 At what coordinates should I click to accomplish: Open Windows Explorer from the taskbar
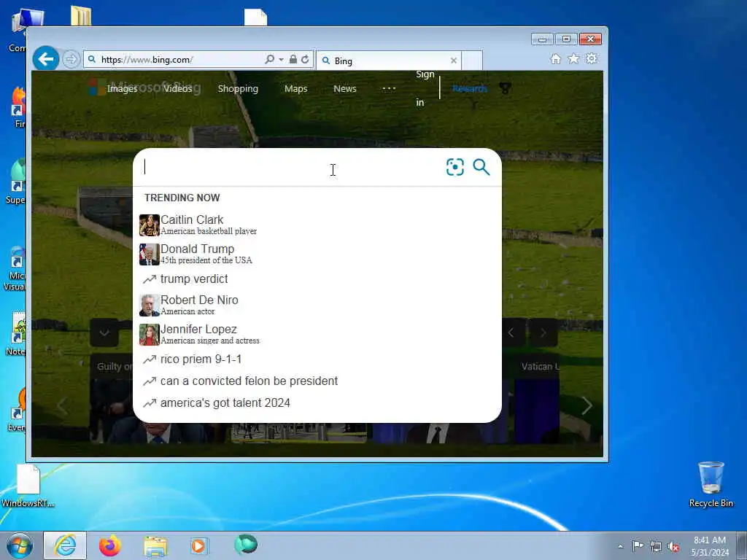click(x=155, y=545)
